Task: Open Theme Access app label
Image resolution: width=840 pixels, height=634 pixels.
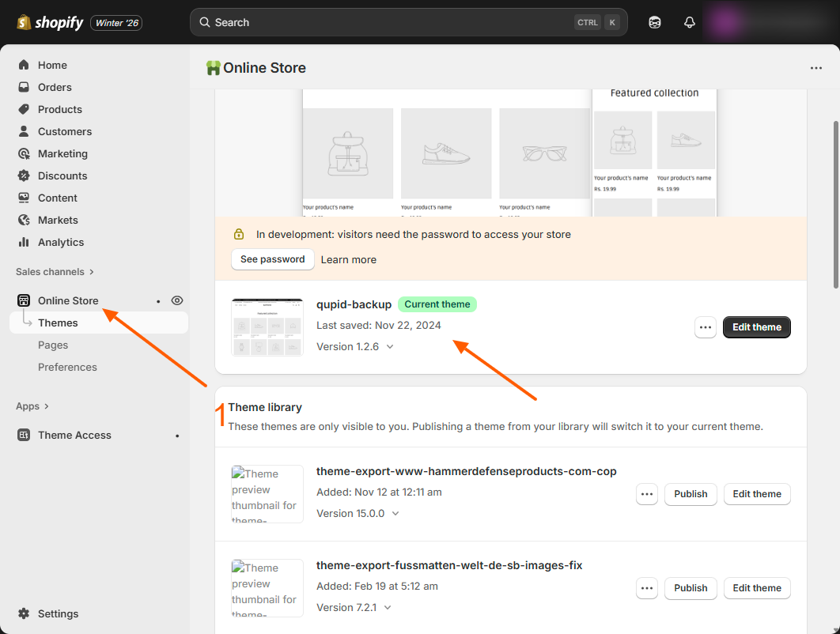Action: (x=74, y=436)
